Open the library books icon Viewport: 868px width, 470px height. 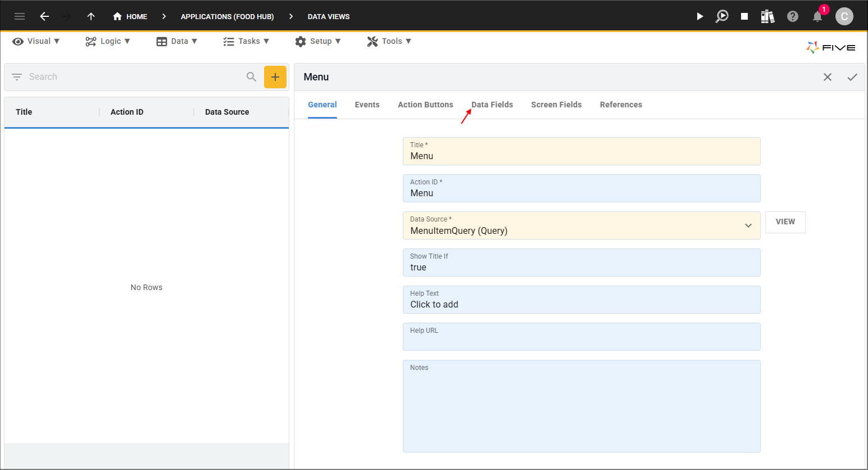pos(767,16)
